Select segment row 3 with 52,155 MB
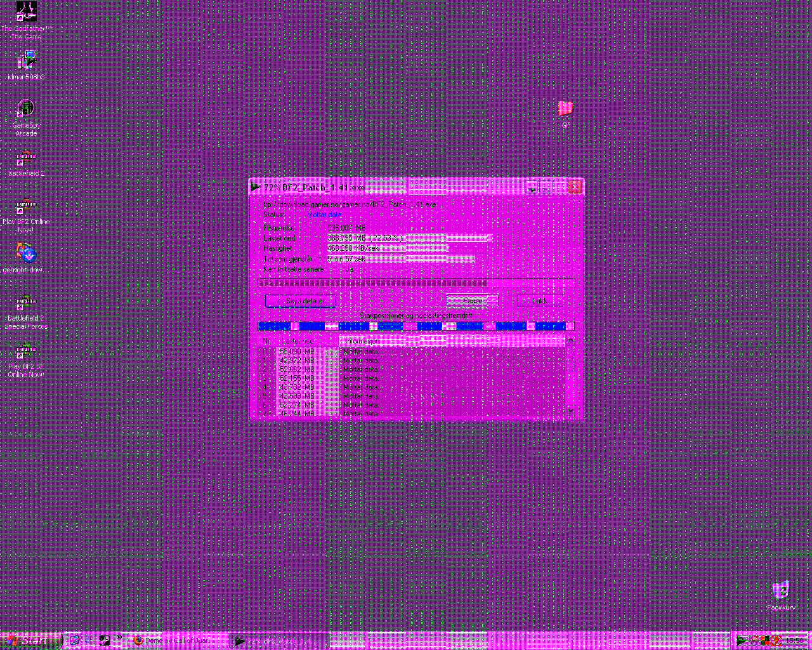This screenshot has width=812, height=650. [x=412, y=378]
